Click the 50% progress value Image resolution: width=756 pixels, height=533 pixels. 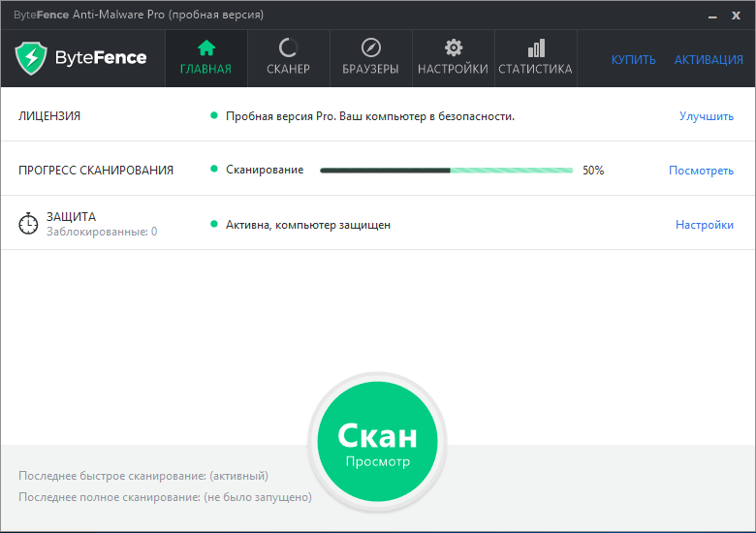[x=593, y=171]
